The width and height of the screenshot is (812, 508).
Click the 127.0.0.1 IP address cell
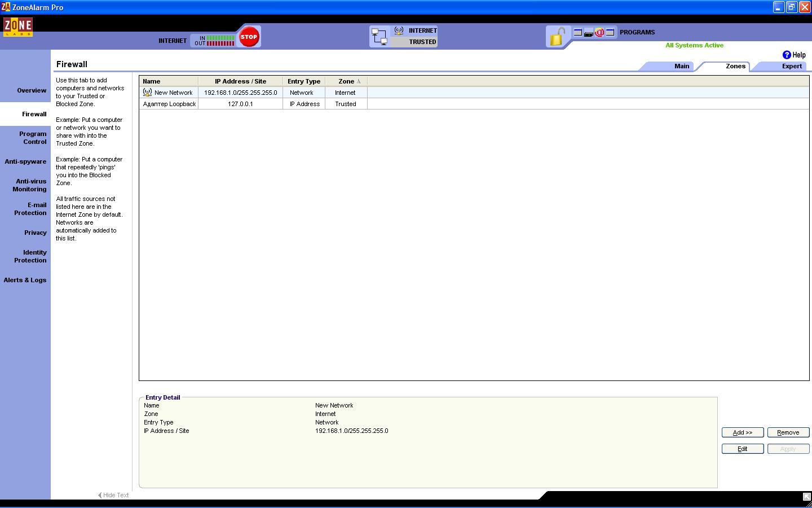coord(241,104)
